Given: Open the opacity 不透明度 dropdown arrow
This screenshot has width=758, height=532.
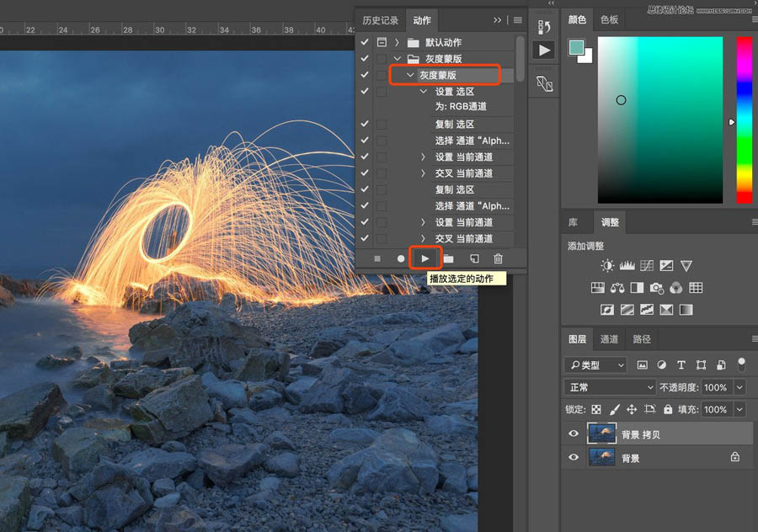Looking at the screenshot, I should coord(739,387).
